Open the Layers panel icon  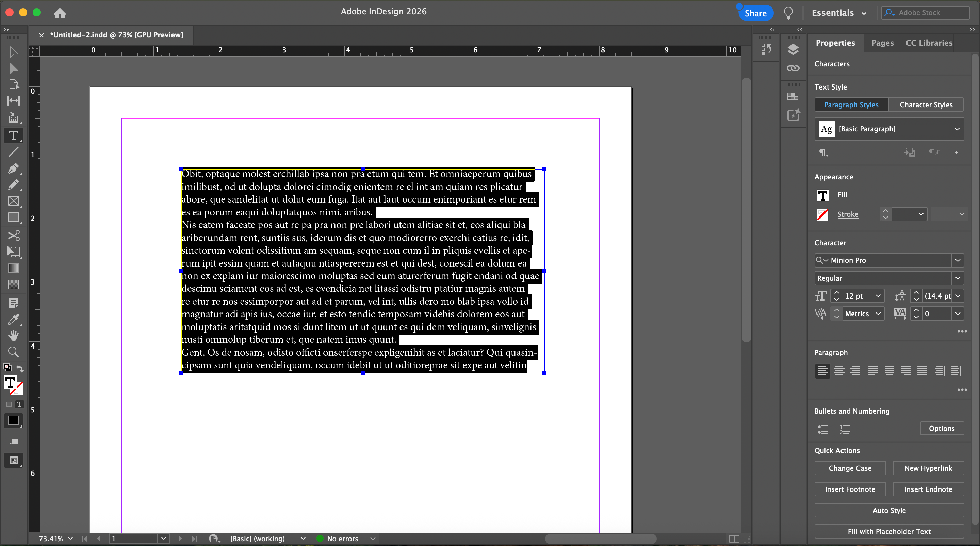tap(793, 49)
